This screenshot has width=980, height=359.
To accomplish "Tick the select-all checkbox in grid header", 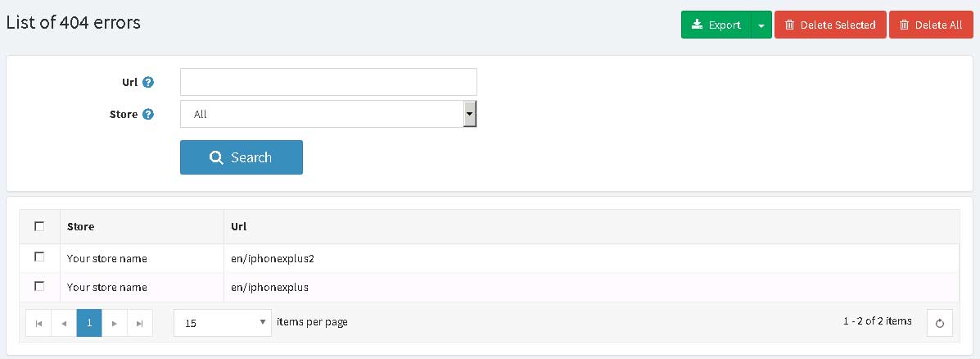I will pos(39,225).
